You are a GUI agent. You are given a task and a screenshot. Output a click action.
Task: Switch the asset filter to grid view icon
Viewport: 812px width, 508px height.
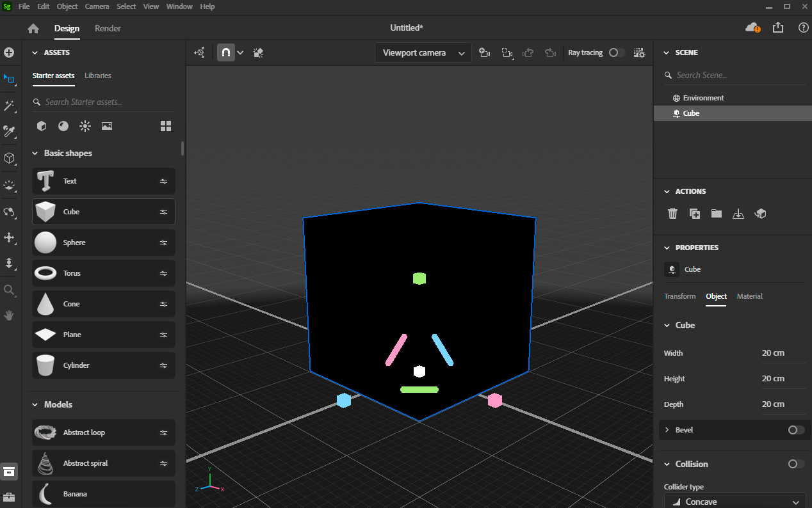click(166, 126)
